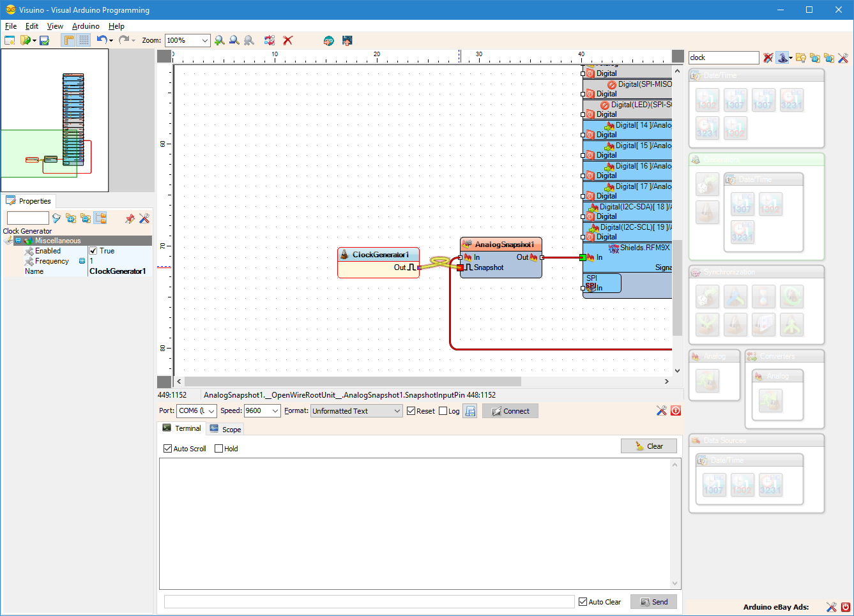Viewport: 854px width, 616px height.
Task: Click the wizard hat filter icon
Action: click(x=782, y=57)
